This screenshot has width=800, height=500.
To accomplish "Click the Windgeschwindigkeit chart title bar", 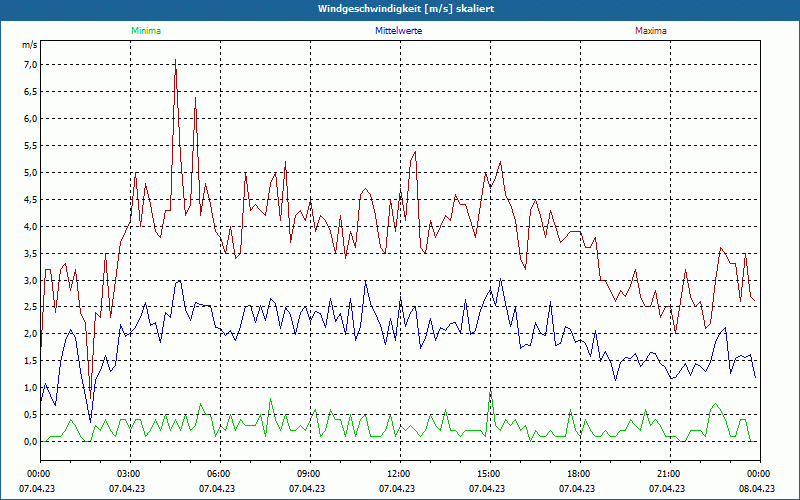I will tap(400, 9).
